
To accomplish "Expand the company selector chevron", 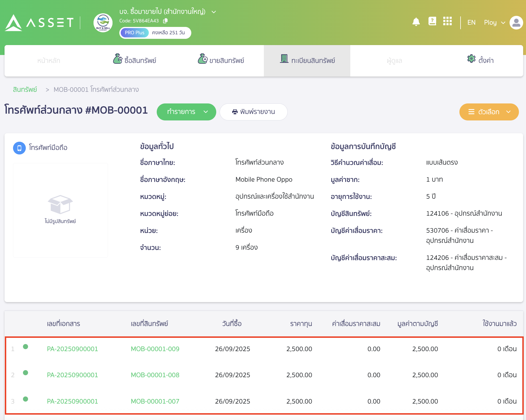I will click(214, 12).
